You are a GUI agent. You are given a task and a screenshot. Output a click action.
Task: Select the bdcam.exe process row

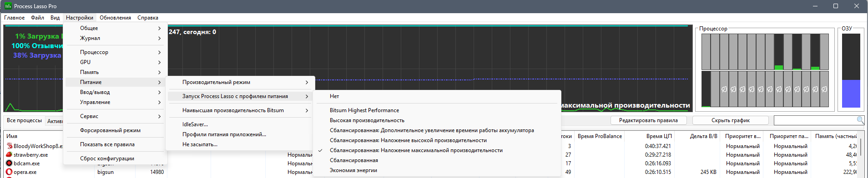point(26,163)
